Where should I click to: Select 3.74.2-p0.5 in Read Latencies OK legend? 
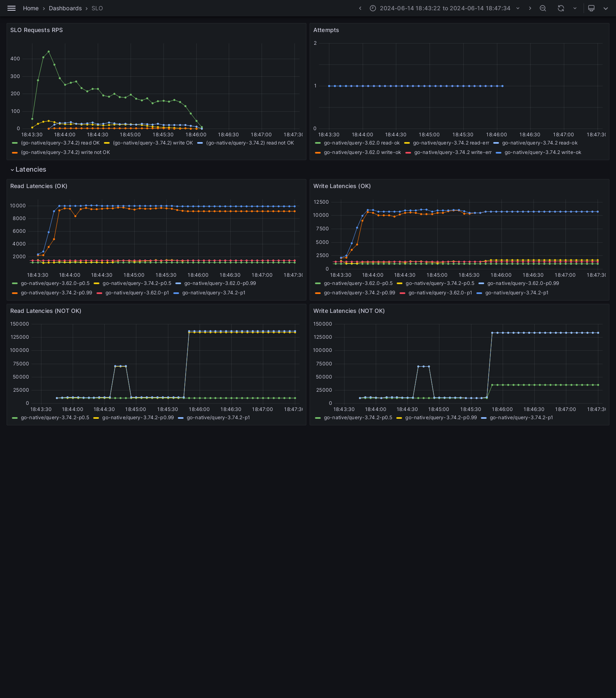click(x=137, y=283)
